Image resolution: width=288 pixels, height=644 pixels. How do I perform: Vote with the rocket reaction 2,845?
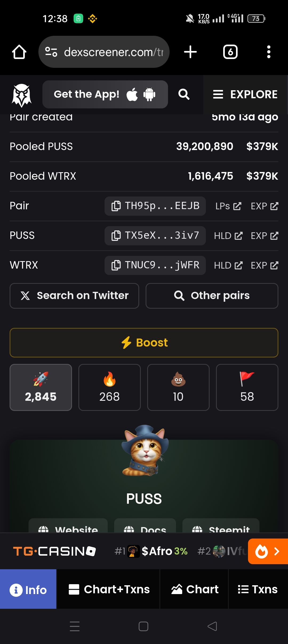pyautogui.click(x=41, y=387)
